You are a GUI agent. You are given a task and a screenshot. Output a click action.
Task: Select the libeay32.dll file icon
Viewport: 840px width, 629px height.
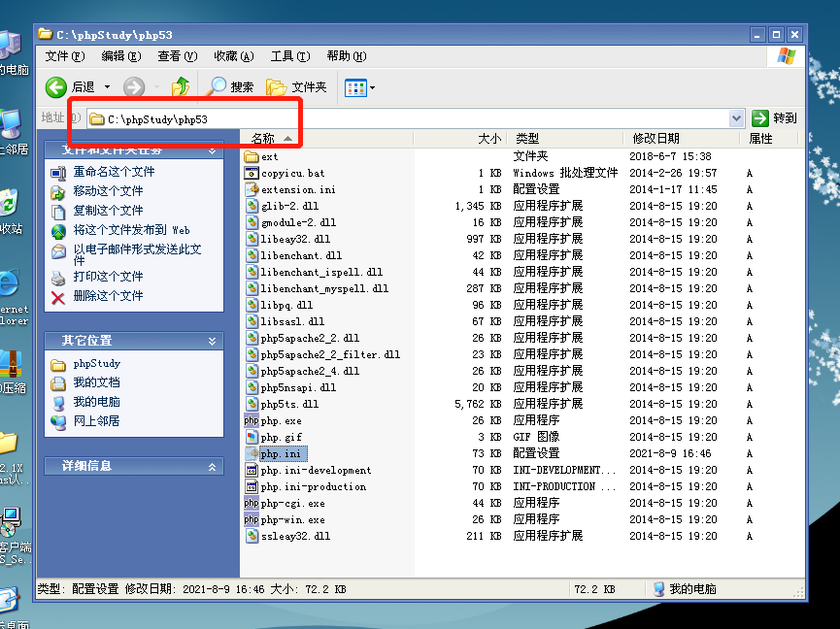(x=252, y=239)
